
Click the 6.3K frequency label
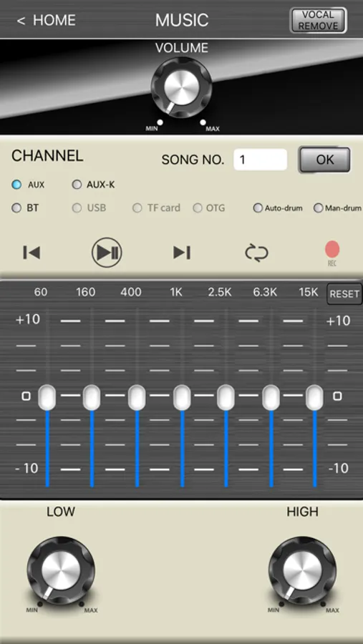pos(265,292)
